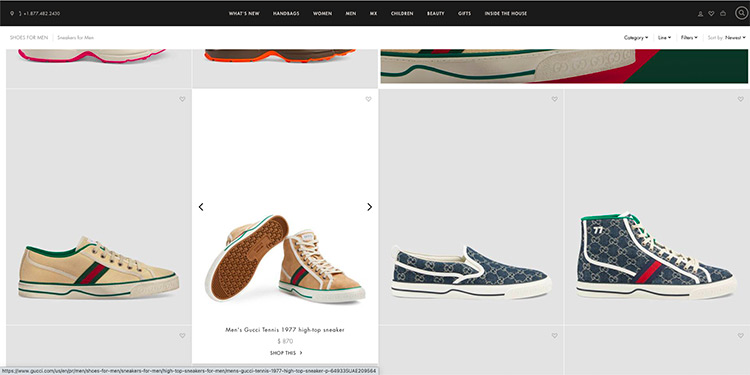Screen dimensions: 750x375
Task: Open Inside the House menu
Action: point(506,13)
